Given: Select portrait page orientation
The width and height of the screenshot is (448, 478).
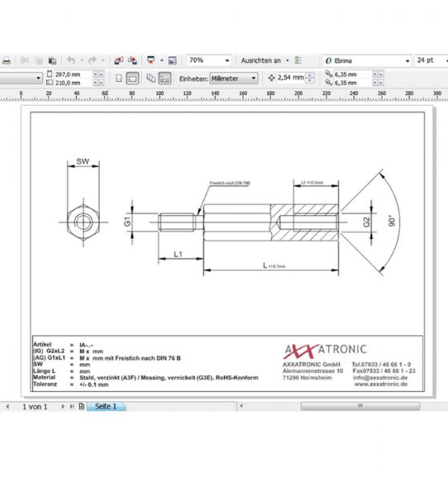Looking at the screenshot, I should (x=119, y=78).
